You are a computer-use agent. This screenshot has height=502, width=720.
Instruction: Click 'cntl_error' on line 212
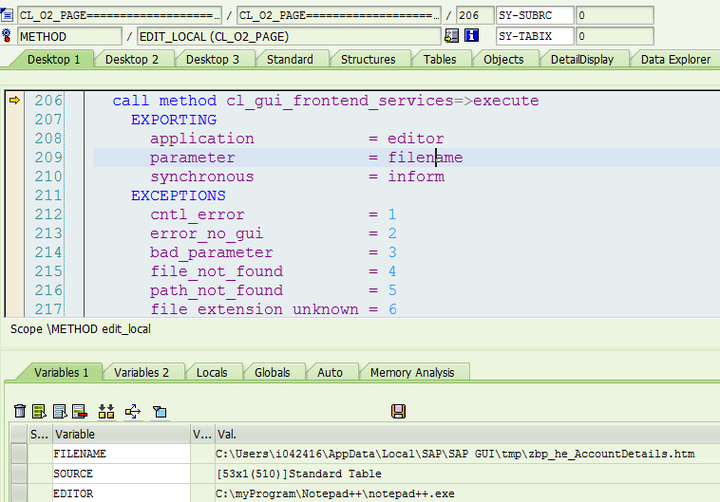[197, 214]
